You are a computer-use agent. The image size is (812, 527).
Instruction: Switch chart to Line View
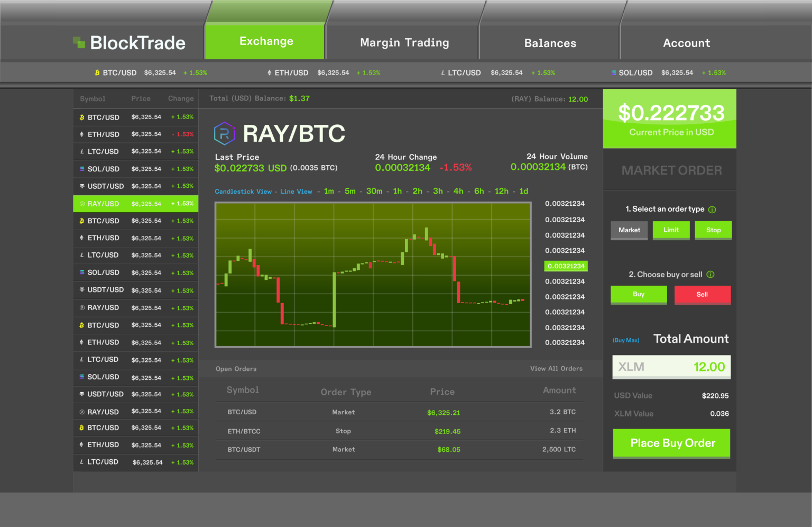pos(296,192)
